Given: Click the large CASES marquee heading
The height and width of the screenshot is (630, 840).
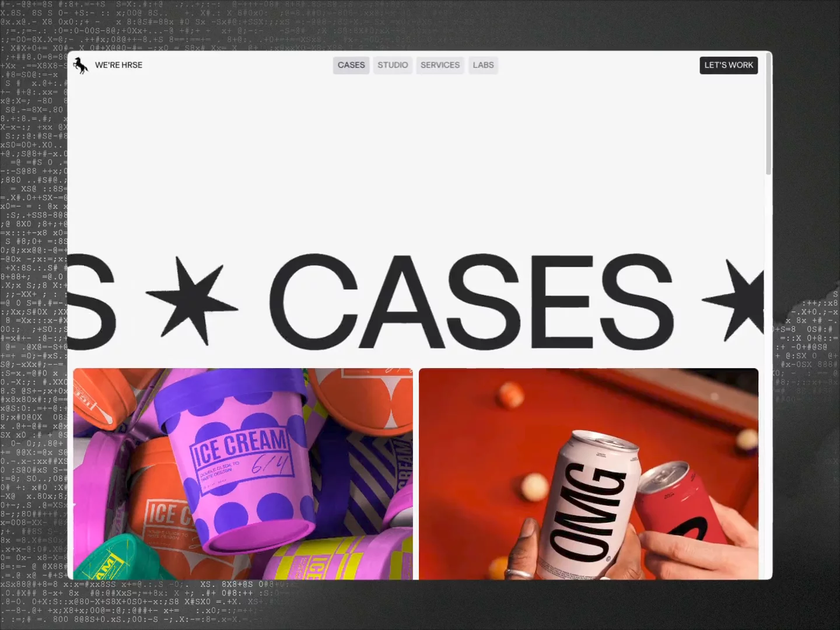Looking at the screenshot, I should 471,301.
